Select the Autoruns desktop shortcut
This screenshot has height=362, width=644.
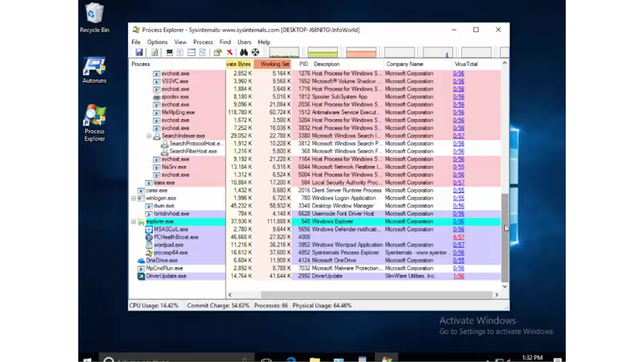(x=95, y=70)
